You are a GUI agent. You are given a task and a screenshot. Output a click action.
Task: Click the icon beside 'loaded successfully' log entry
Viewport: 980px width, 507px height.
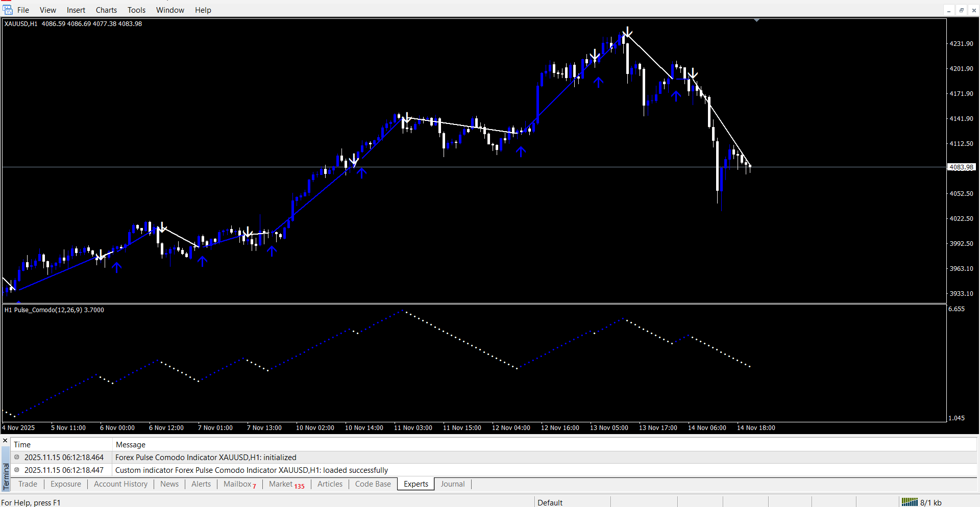(x=17, y=470)
